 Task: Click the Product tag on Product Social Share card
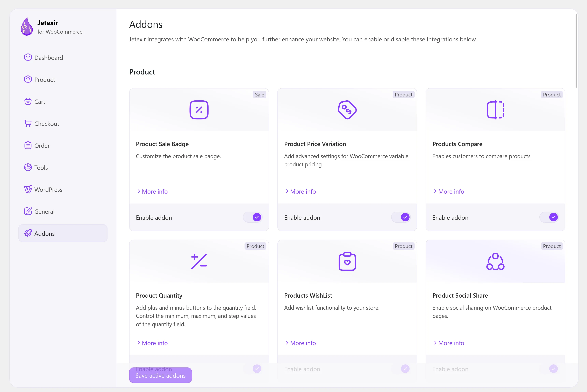pyautogui.click(x=552, y=246)
